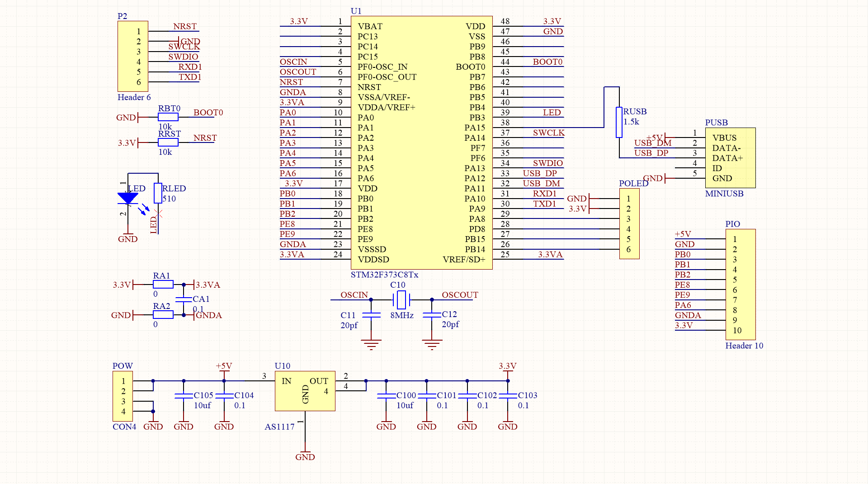Click the CON4 power connector POW

click(x=122, y=396)
